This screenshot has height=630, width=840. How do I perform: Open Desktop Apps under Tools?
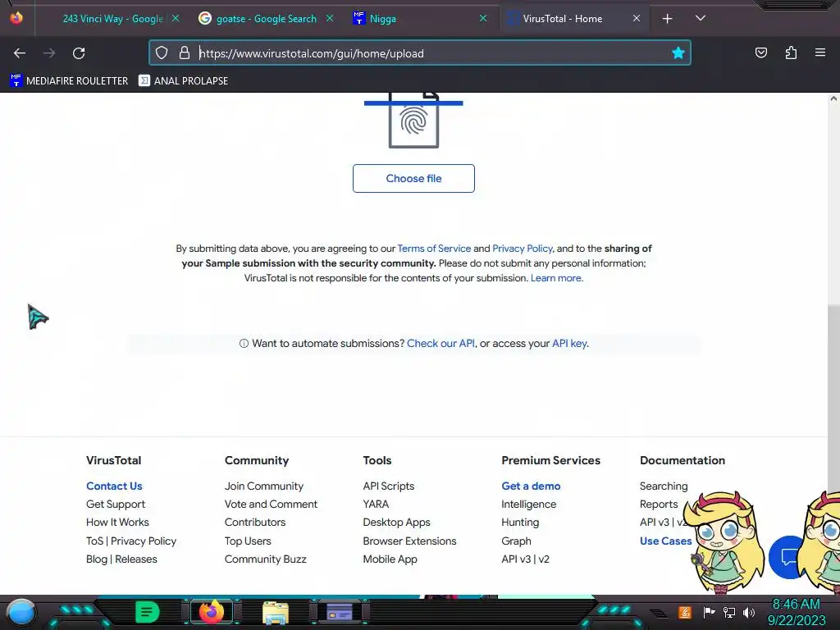396,523
